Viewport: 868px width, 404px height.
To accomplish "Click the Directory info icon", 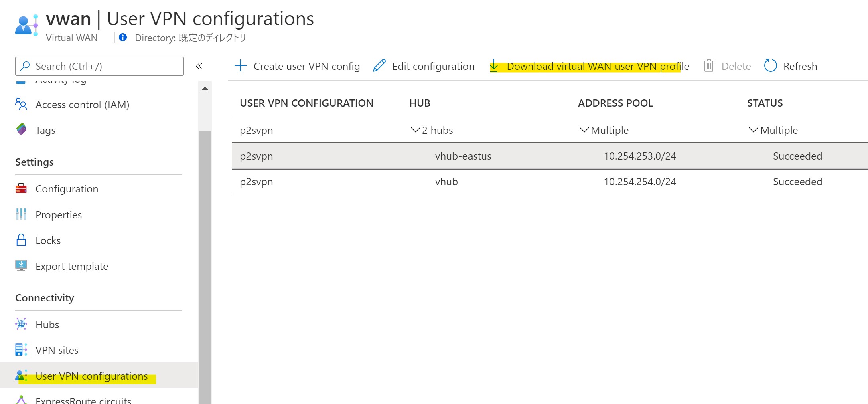I will (123, 37).
